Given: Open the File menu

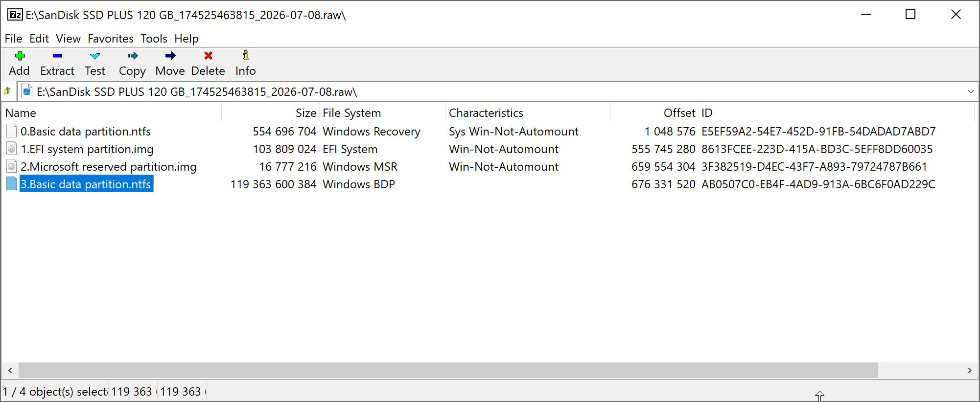Looking at the screenshot, I should (x=14, y=39).
